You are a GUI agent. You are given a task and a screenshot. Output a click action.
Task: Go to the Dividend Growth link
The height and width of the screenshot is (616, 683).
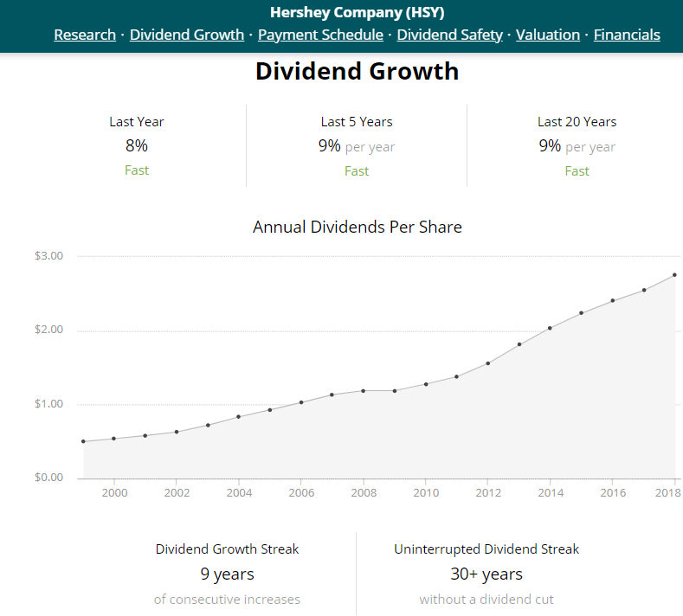tap(187, 35)
